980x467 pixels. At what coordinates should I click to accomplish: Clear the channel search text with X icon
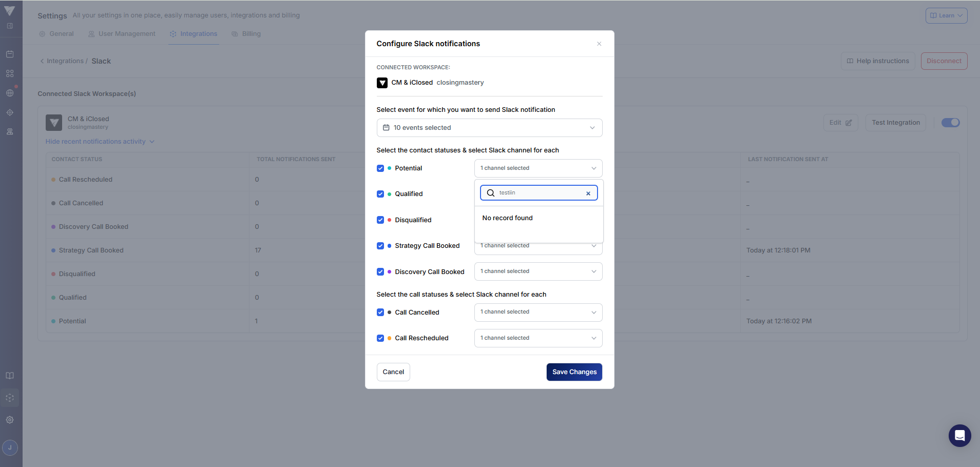click(588, 193)
